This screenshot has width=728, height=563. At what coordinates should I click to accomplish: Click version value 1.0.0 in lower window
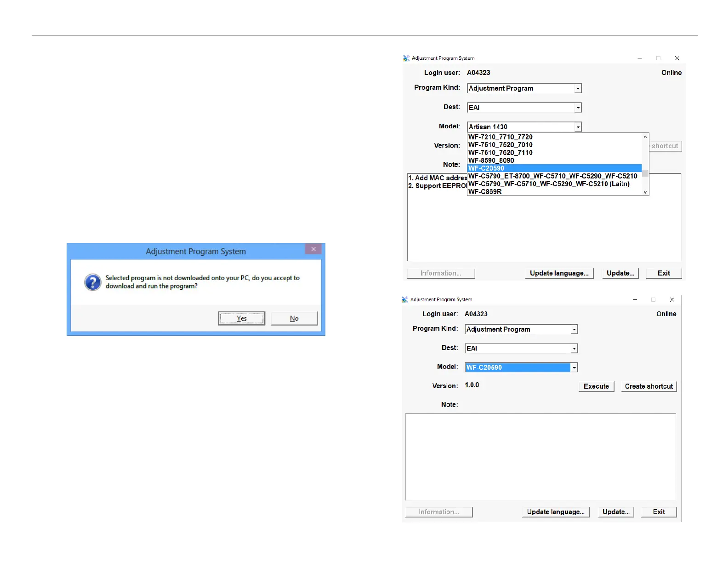(x=472, y=385)
